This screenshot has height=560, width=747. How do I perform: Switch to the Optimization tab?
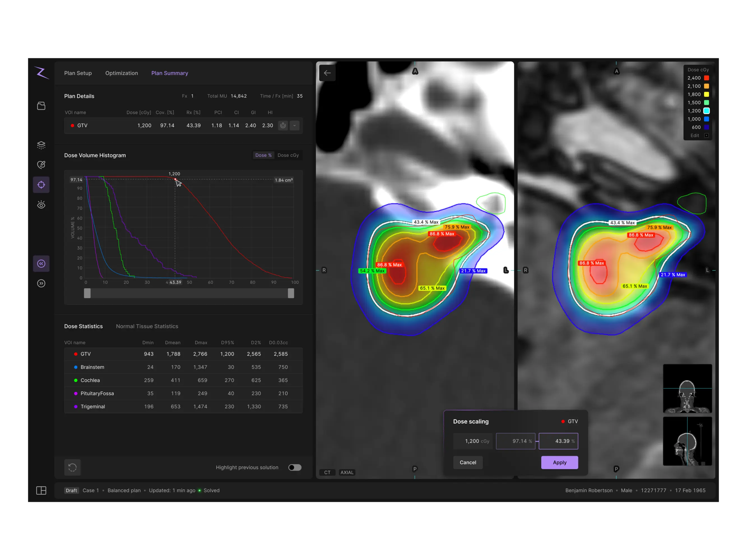click(x=122, y=73)
